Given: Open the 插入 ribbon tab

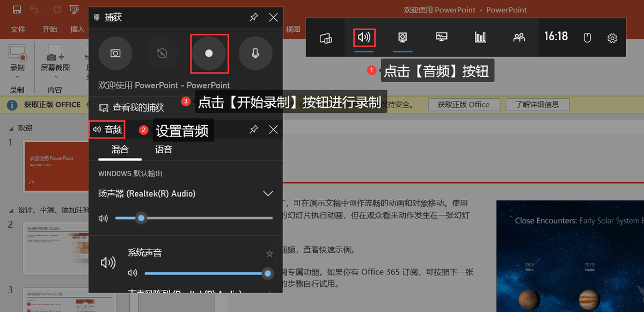Looking at the screenshot, I should coord(77,29).
